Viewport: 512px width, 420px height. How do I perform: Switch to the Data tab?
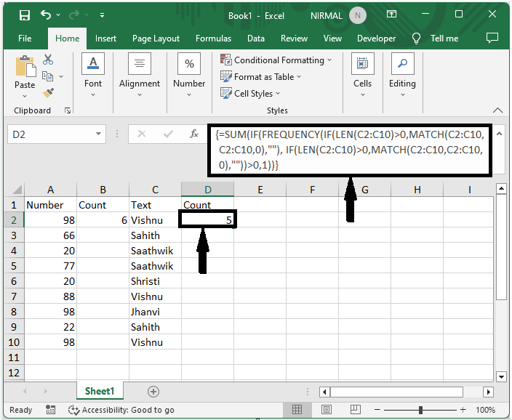256,39
